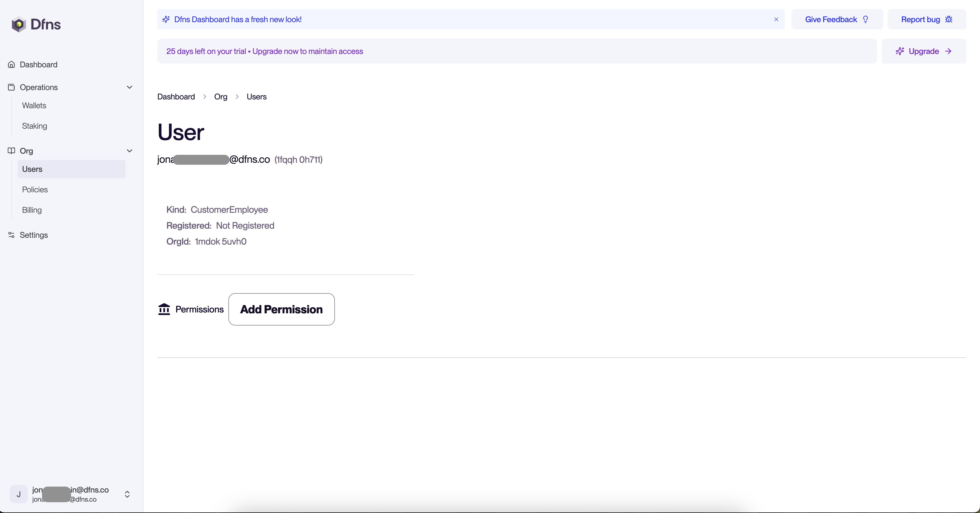The height and width of the screenshot is (513, 980).
Task: Click the Upgrade button
Action: click(923, 51)
